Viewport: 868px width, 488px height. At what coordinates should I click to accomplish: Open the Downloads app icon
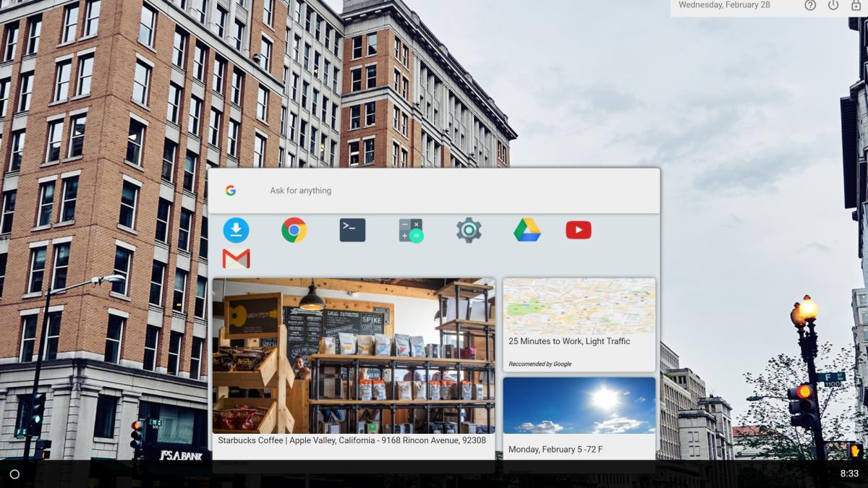[236, 230]
